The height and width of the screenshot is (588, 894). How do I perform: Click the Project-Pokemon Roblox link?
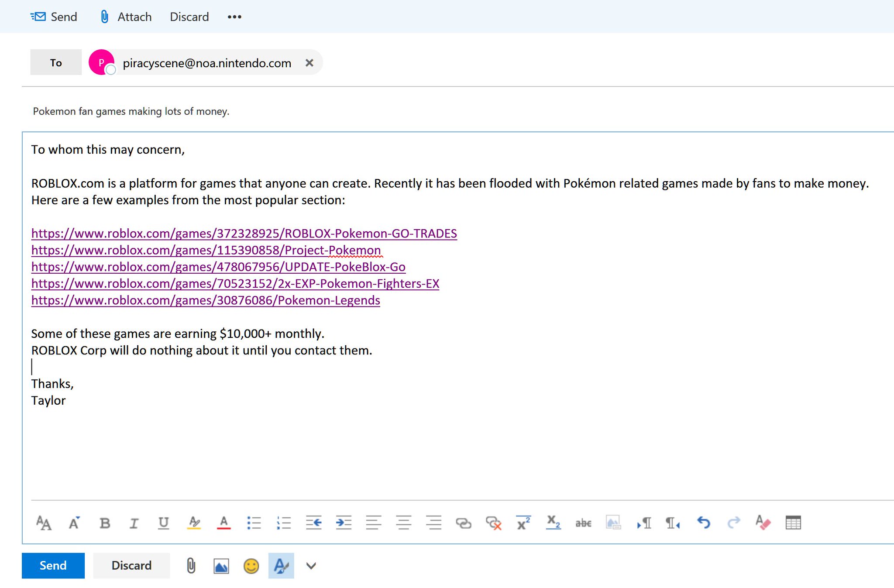coord(207,250)
